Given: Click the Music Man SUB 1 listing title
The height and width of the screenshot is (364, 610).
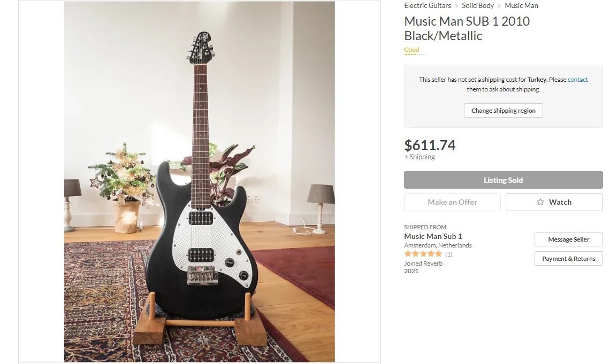Looking at the screenshot, I should [467, 28].
